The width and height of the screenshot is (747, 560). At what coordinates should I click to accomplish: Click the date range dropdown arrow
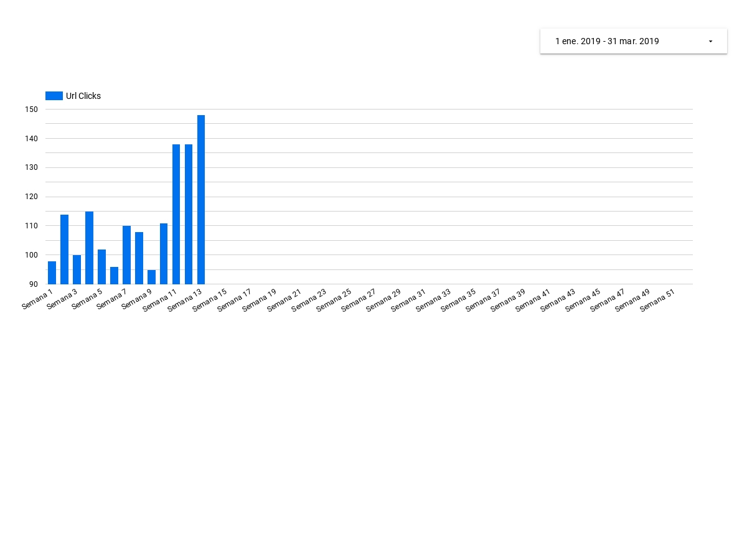pos(710,42)
